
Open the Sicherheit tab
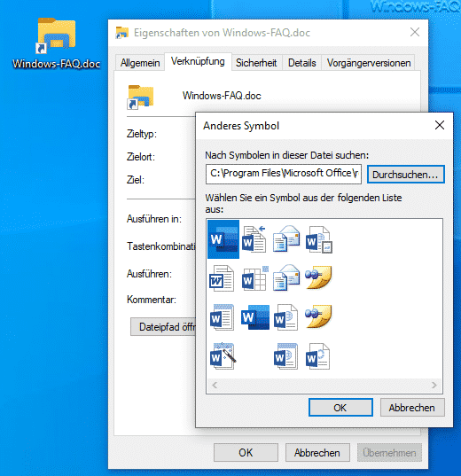256,63
